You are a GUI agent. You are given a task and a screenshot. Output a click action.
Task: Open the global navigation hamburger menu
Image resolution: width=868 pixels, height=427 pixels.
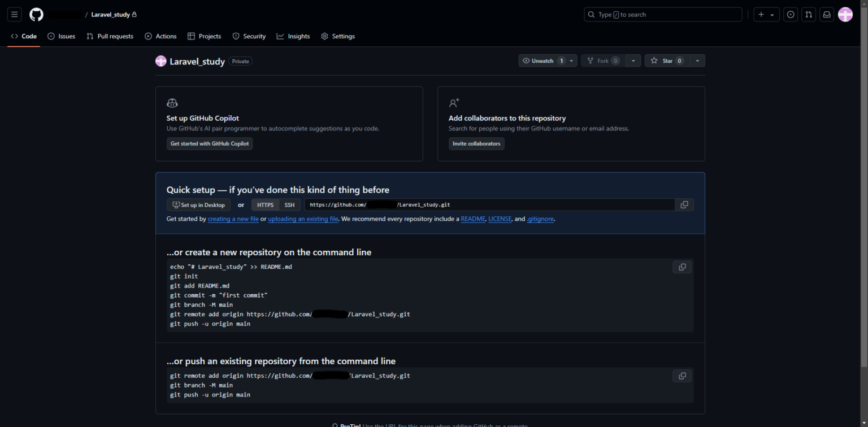(14, 14)
